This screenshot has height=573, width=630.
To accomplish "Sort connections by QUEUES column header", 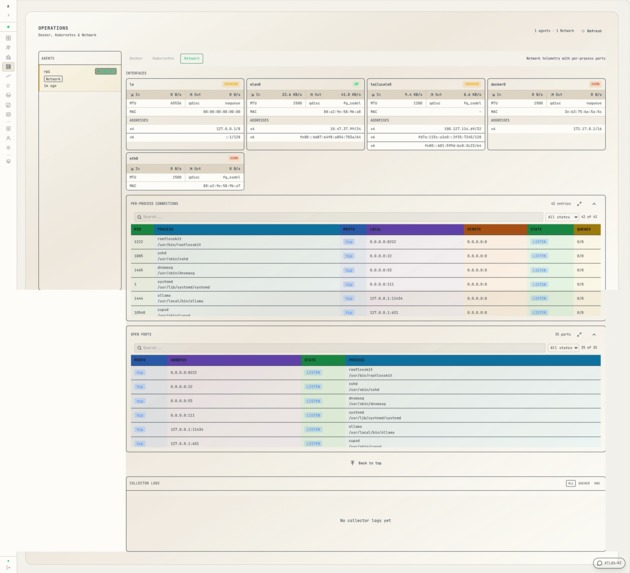I will 587,229.
